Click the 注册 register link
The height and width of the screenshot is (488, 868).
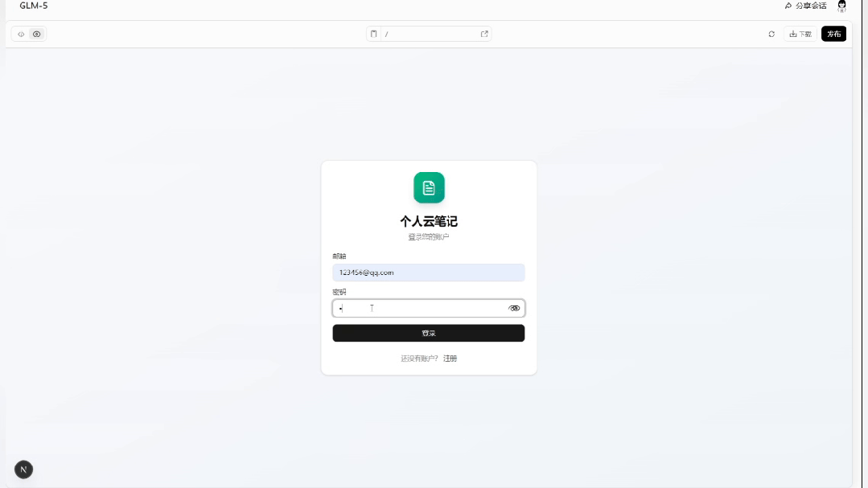(450, 359)
